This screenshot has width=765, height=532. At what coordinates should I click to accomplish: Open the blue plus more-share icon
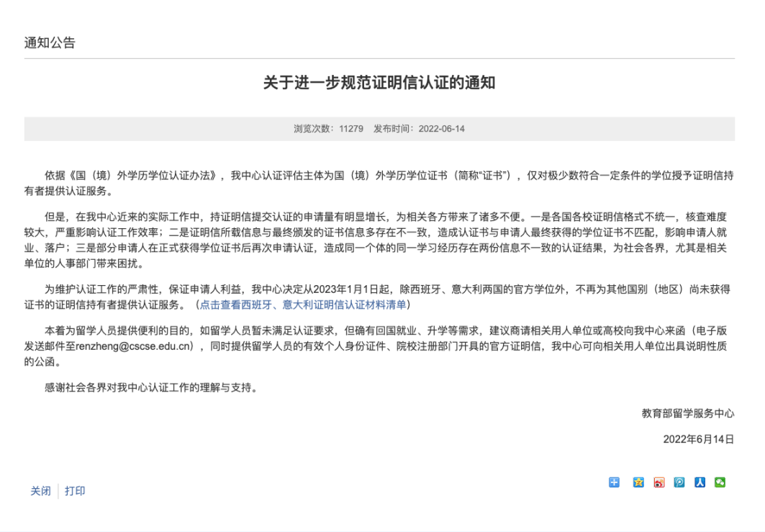614,482
